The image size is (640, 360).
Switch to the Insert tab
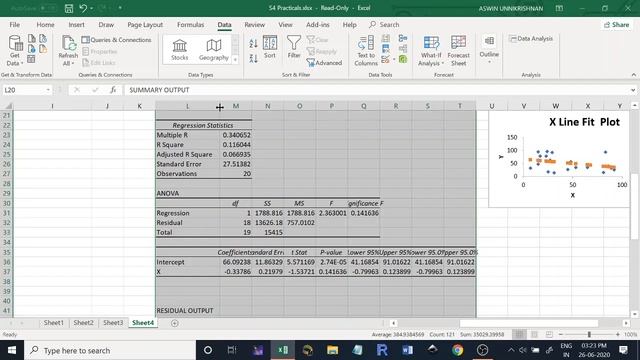pyautogui.click(x=76, y=25)
